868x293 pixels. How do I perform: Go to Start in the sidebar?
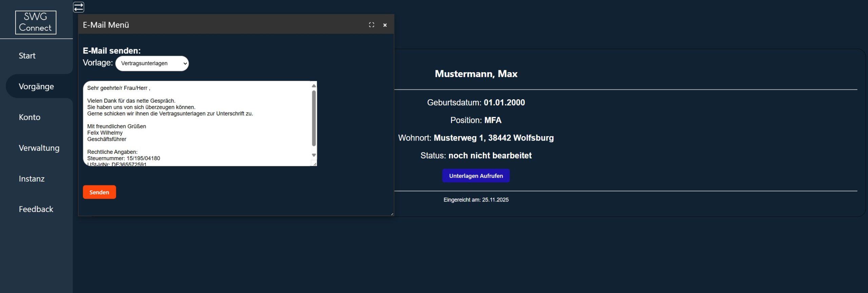[x=27, y=56]
